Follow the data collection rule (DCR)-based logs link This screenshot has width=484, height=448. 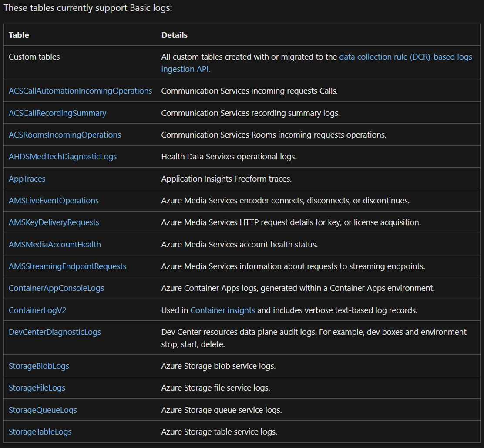(x=406, y=57)
